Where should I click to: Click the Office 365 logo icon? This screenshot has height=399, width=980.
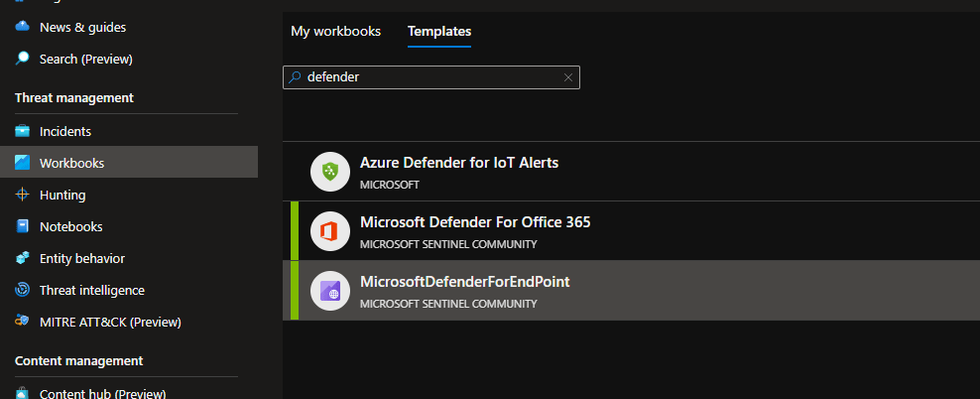point(330,231)
